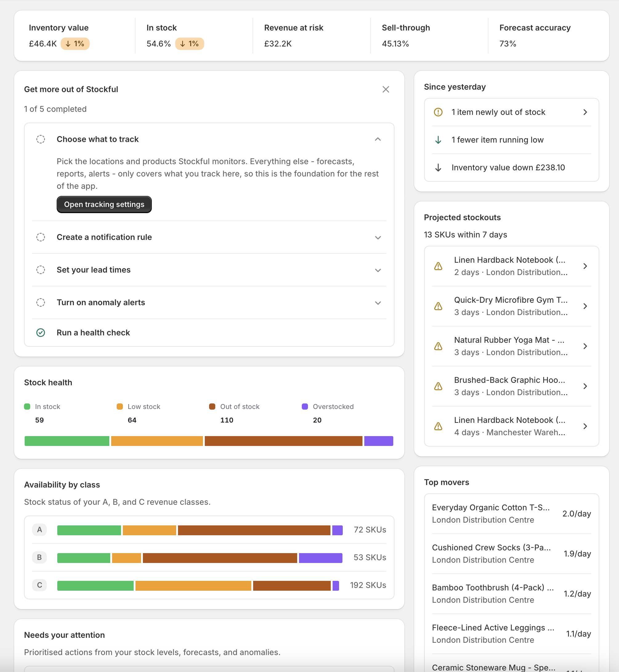Image resolution: width=619 pixels, height=672 pixels.
Task: Click 13 SKUs within 7 days text
Action: (x=466, y=235)
